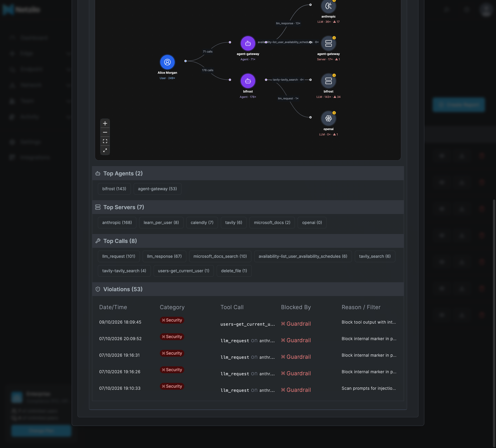This screenshot has width=496, height=448.
Task: Click Guardrail icon in 07/10/2026 20:09:52 row
Action: click(x=283, y=340)
